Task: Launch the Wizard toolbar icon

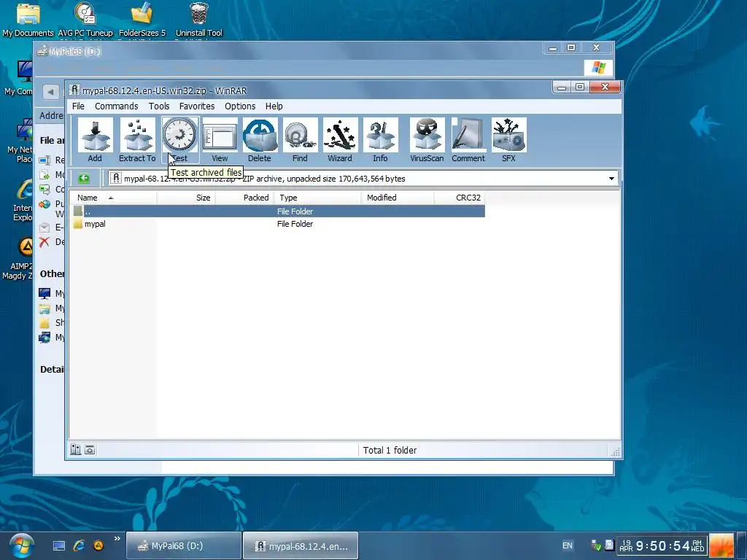Action: (340, 140)
